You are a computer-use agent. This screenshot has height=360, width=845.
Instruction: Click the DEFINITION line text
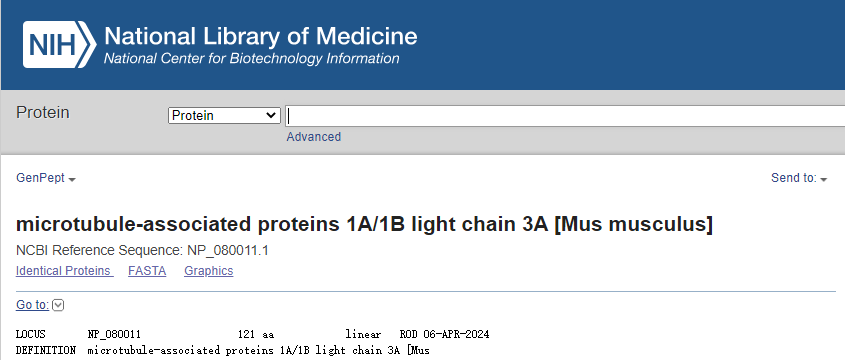click(x=223, y=351)
